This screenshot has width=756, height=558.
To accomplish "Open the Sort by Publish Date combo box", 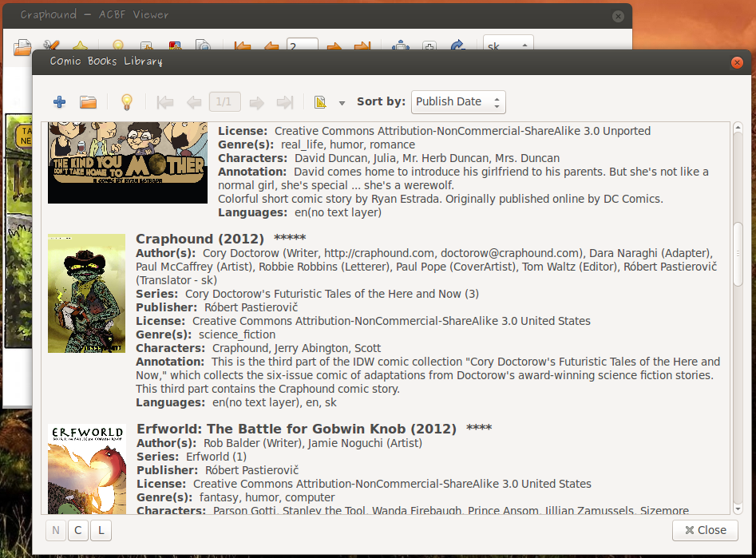I will (458, 101).
